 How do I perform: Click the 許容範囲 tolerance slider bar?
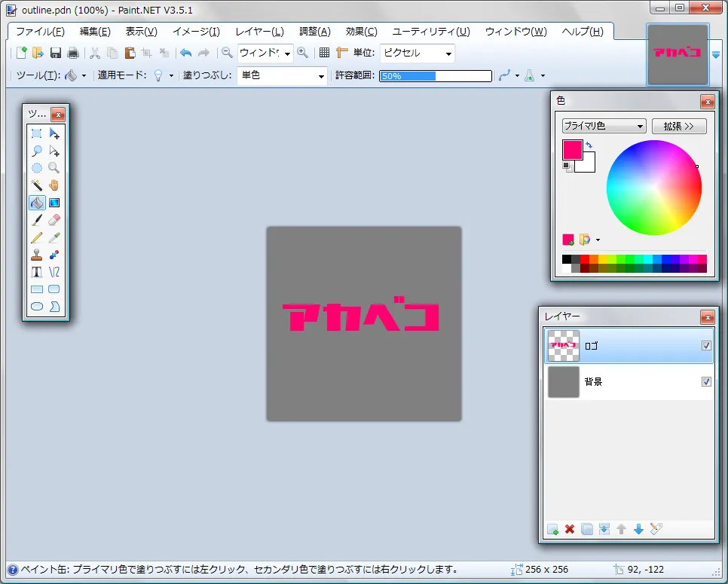pos(435,76)
